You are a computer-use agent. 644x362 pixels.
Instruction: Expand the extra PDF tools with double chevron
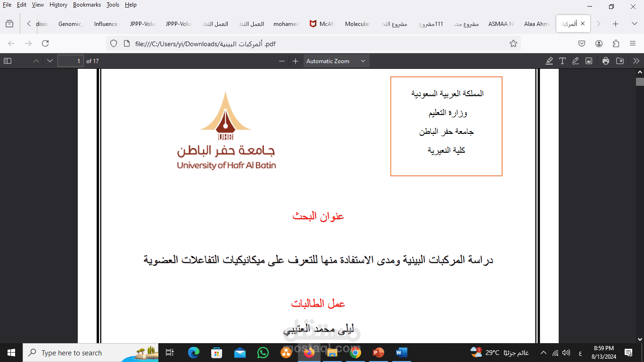(x=636, y=60)
